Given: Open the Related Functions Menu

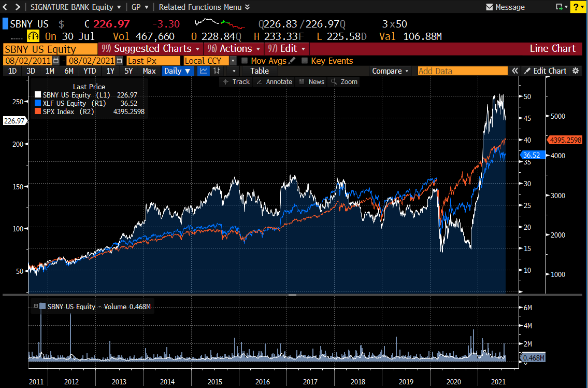Looking at the screenshot, I should [200, 7].
